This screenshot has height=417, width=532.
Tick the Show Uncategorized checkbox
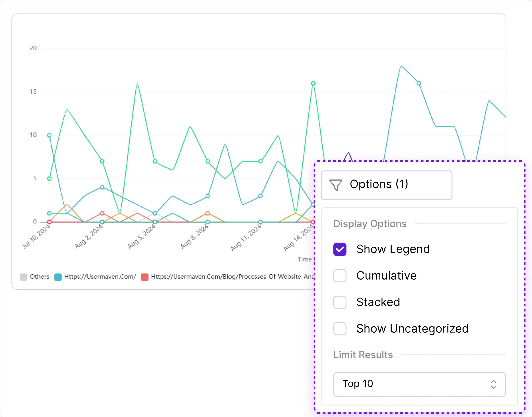340,329
